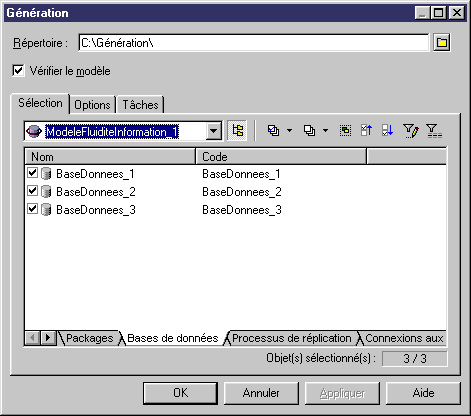Screen dimensions: 471x416
Task: Open the ModeleFluiditeInformation_1 model dropdown
Action: click(x=213, y=131)
